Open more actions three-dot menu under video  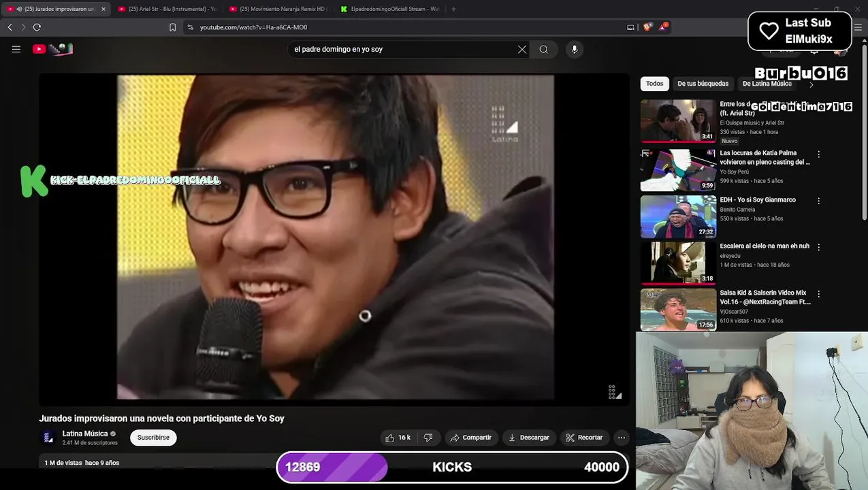pyautogui.click(x=621, y=438)
